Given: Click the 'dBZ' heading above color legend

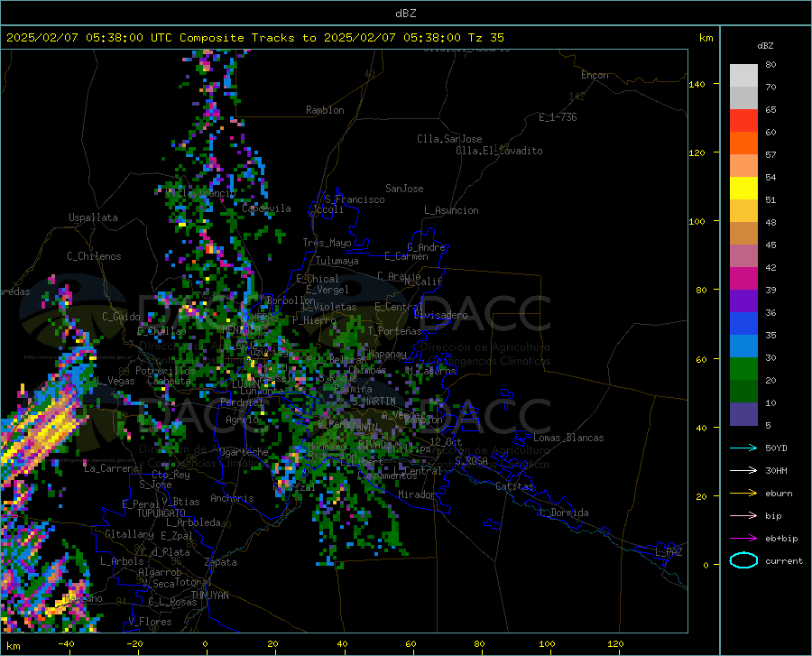Looking at the screenshot, I should pyautogui.click(x=765, y=45).
